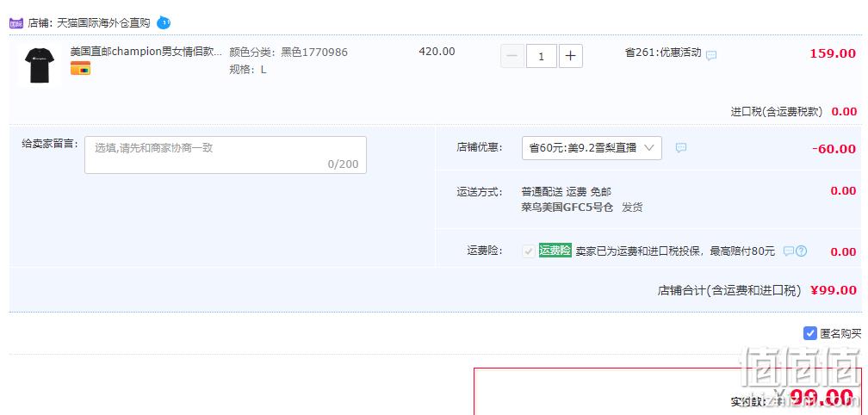Screen dimensions: 868x415
Task: Click the comment icon next to 省261:优惠活动
Action: pos(711,55)
